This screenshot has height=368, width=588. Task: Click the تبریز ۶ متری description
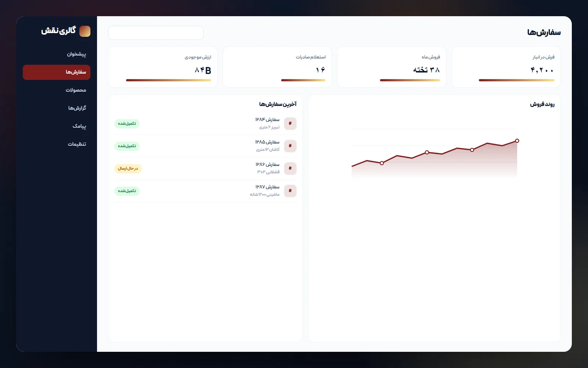(269, 127)
